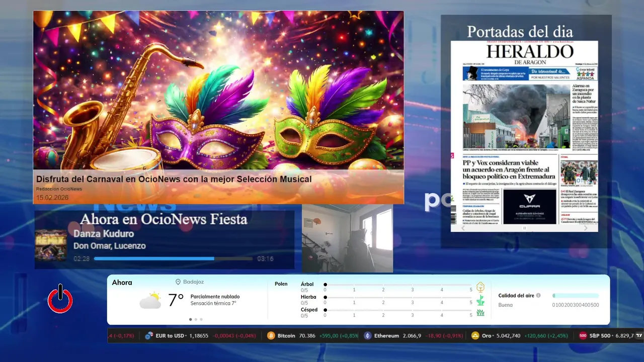
Task: Click the air quality index bar
Action: (x=576, y=296)
